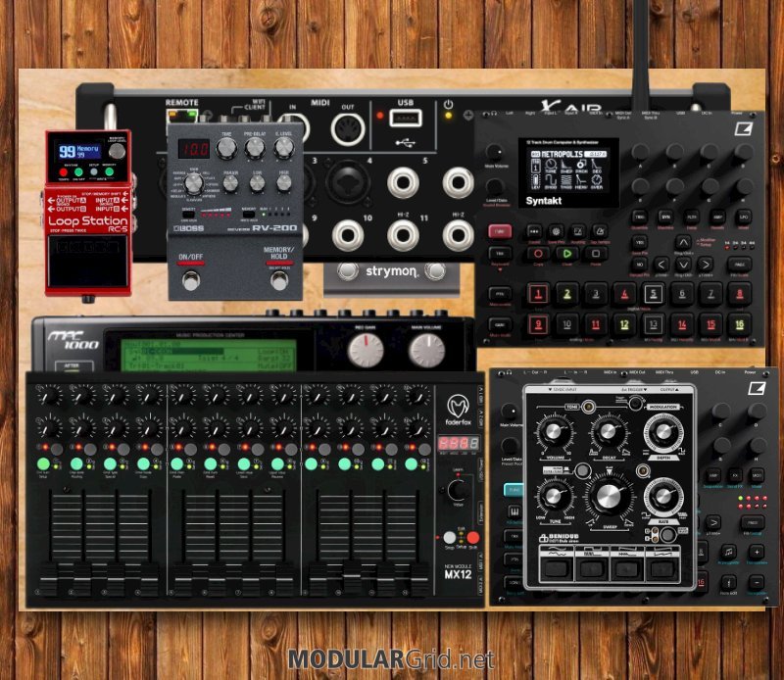This screenshot has width=784, height=680.
Task: Click the Benidub modulation RATE knob
Action: (x=663, y=496)
